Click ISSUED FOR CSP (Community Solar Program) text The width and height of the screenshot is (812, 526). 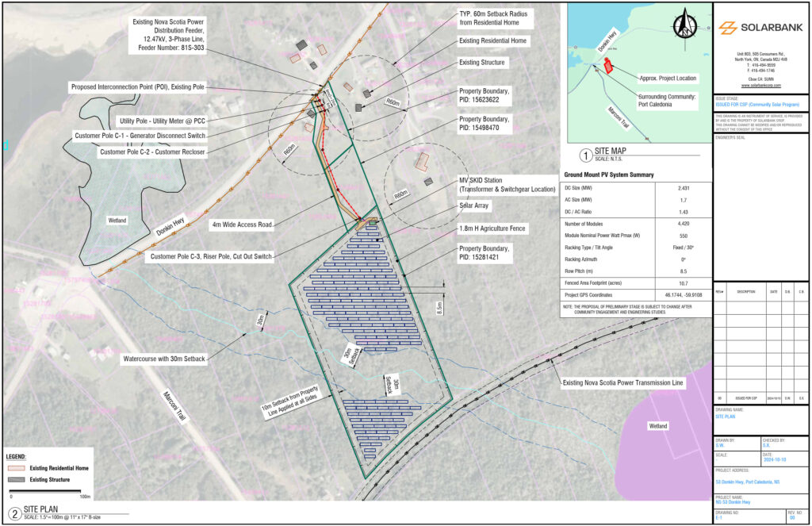pos(757,105)
